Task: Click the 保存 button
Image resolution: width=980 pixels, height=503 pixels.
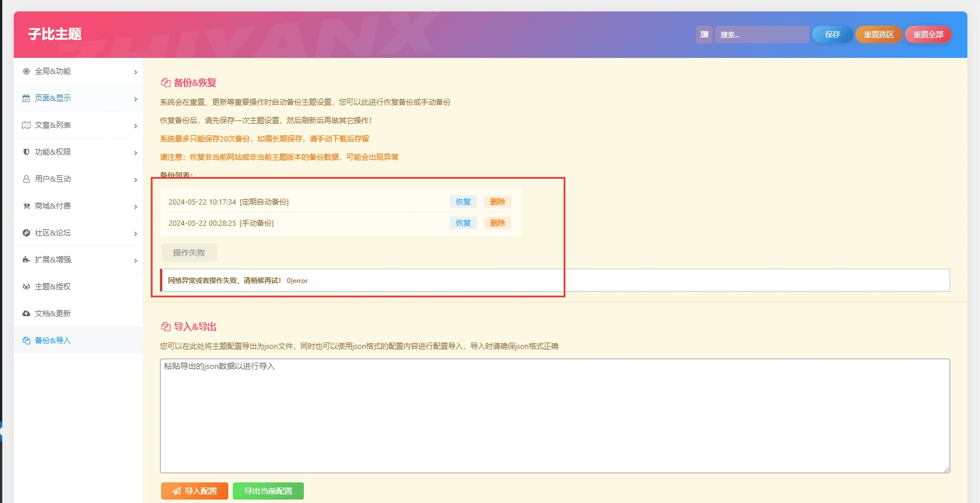Action: (x=832, y=34)
